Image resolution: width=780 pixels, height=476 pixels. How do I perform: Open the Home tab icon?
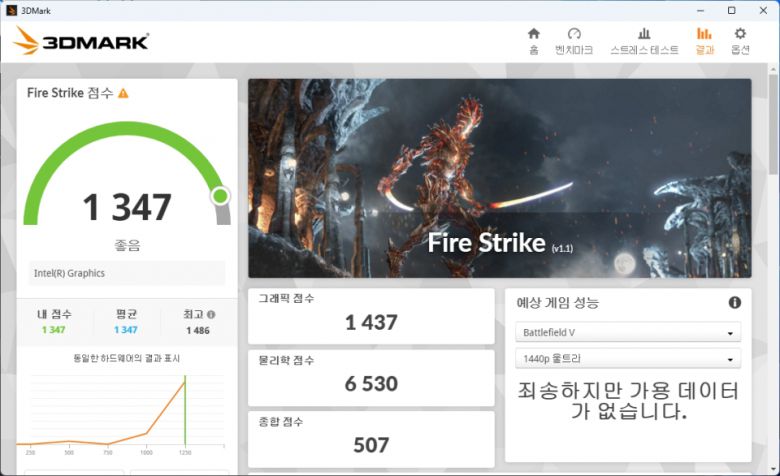534,34
